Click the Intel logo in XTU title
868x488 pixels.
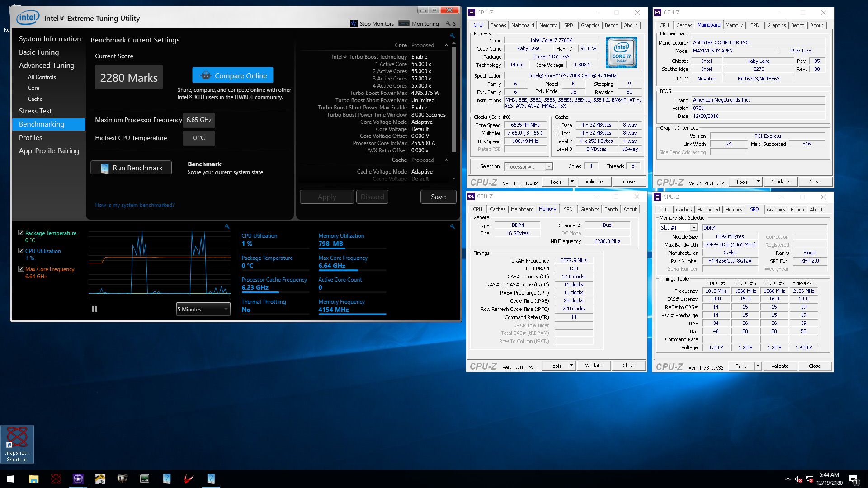pyautogui.click(x=28, y=18)
